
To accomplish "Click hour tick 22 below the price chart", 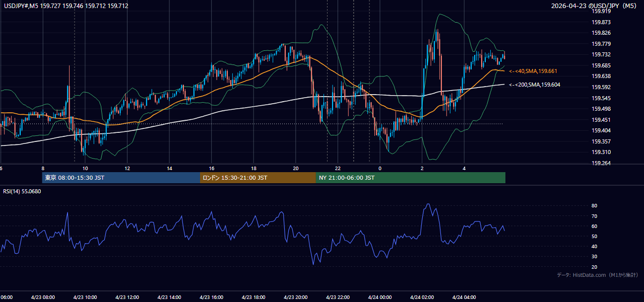I will click(x=338, y=169).
